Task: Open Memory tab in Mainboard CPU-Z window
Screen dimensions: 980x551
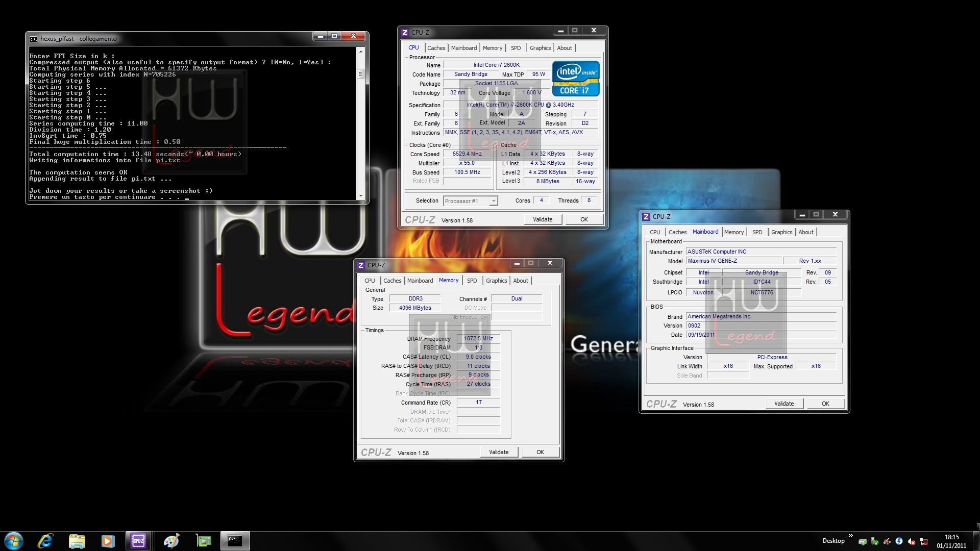Action: click(734, 232)
